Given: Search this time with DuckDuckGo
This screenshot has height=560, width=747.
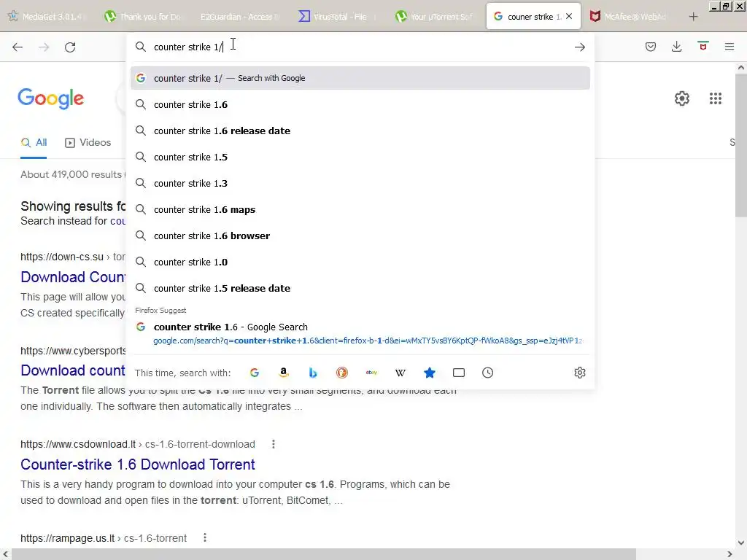Looking at the screenshot, I should [341, 373].
